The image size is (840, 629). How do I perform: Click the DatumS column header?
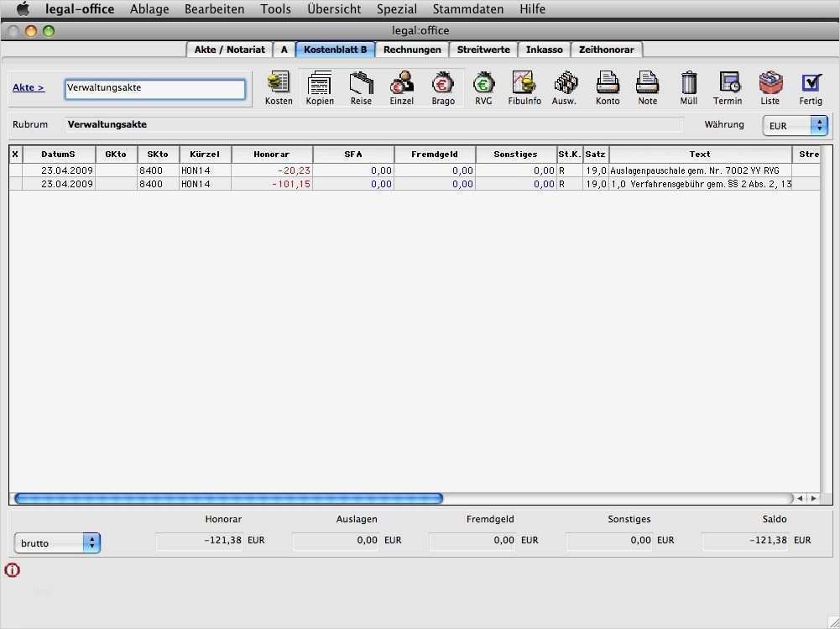[x=59, y=155]
